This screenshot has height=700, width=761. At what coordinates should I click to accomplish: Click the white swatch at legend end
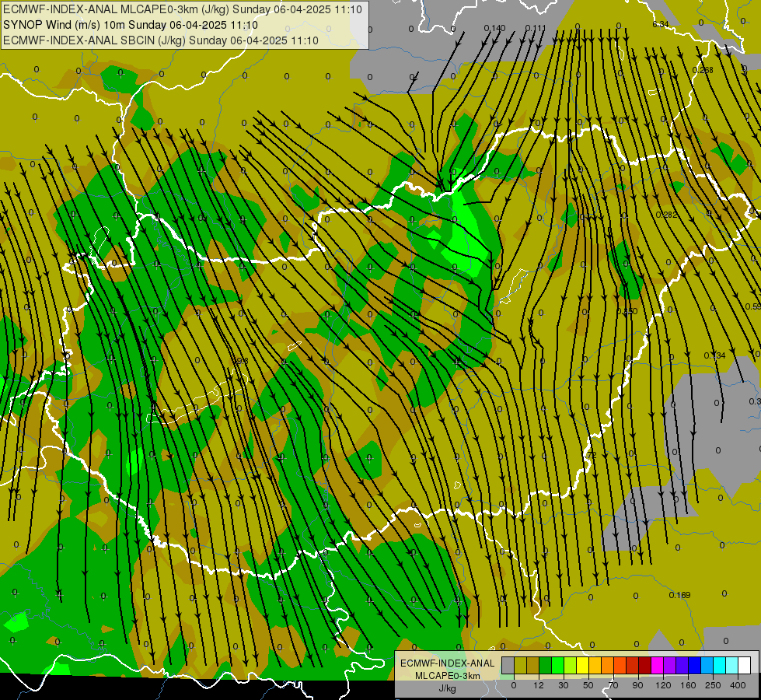(744, 665)
